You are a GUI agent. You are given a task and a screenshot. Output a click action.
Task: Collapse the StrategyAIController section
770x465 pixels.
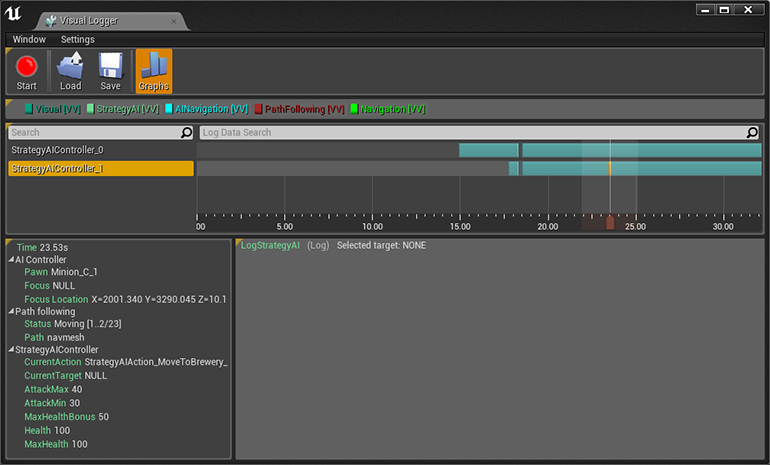[x=11, y=350]
